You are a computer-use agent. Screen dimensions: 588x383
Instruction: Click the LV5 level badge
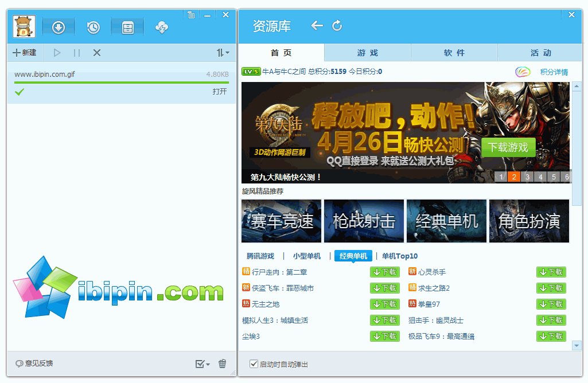pos(251,72)
